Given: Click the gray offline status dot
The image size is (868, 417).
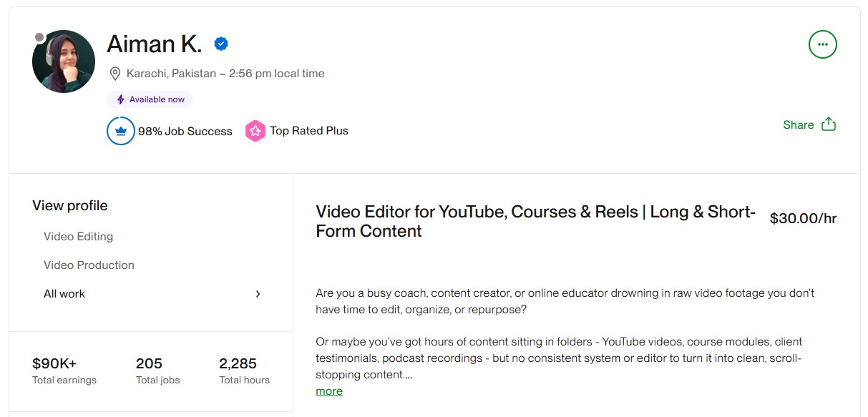Looking at the screenshot, I should 39,37.
